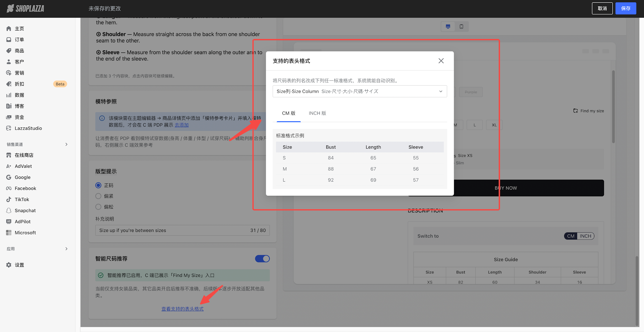The image size is (644, 332).
Task: Open the 商品 products tag icon
Action: [9, 51]
